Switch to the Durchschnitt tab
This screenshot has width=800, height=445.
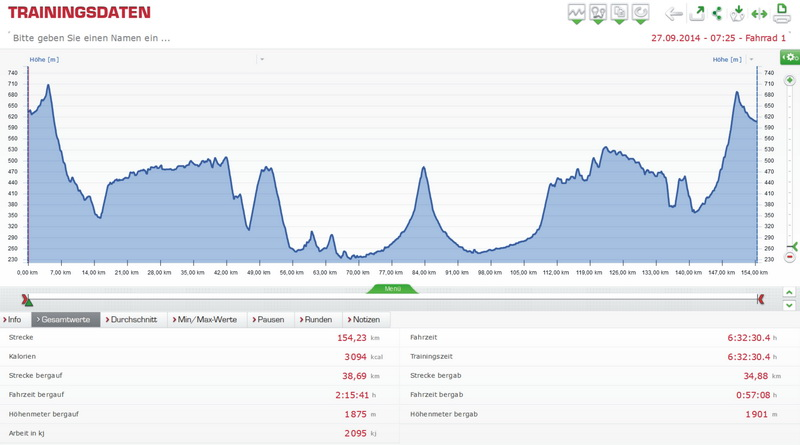(x=133, y=320)
